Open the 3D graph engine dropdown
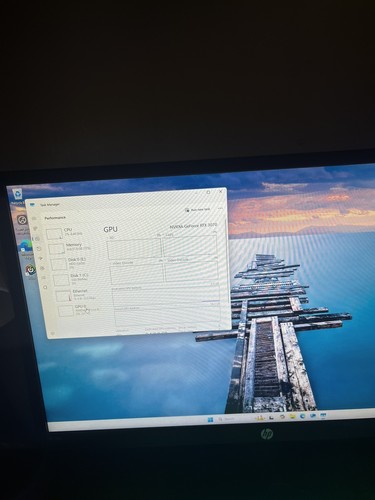Screen dimensions: 375x500 [111, 238]
